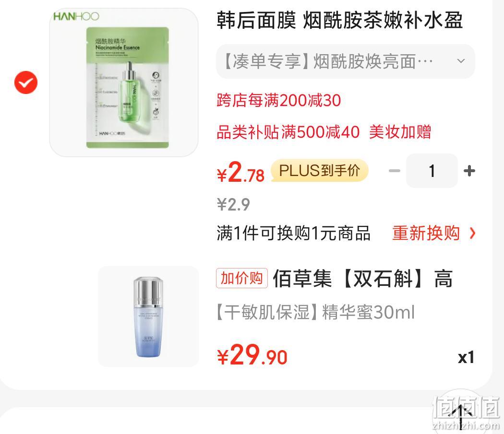
Task: Decrease quantity with the minus icon
Action: click(395, 171)
